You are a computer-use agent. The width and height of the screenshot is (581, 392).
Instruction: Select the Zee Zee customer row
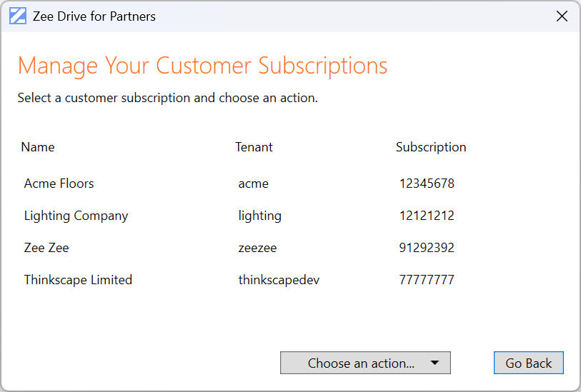46,248
